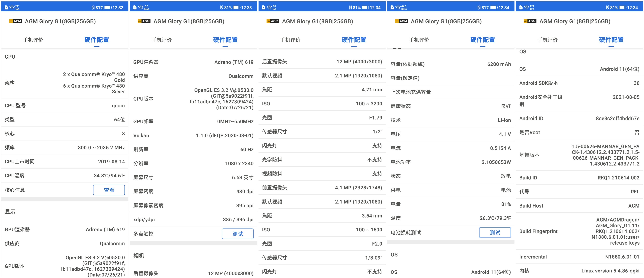
Task: Tap AGM logo in the Build ID screen
Action: click(x=530, y=21)
